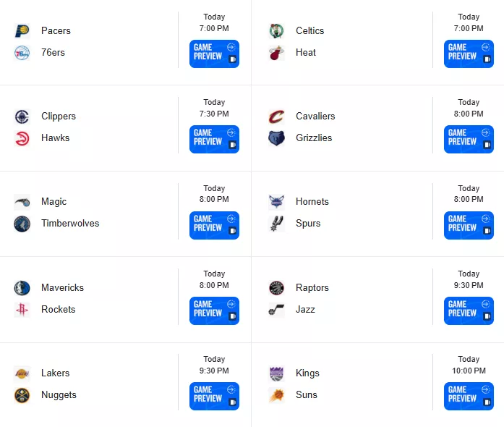Image resolution: width=504 pixels, height=427 pixels.
Task: Click the Hawks team logo
Action: [x=22, y=138]
